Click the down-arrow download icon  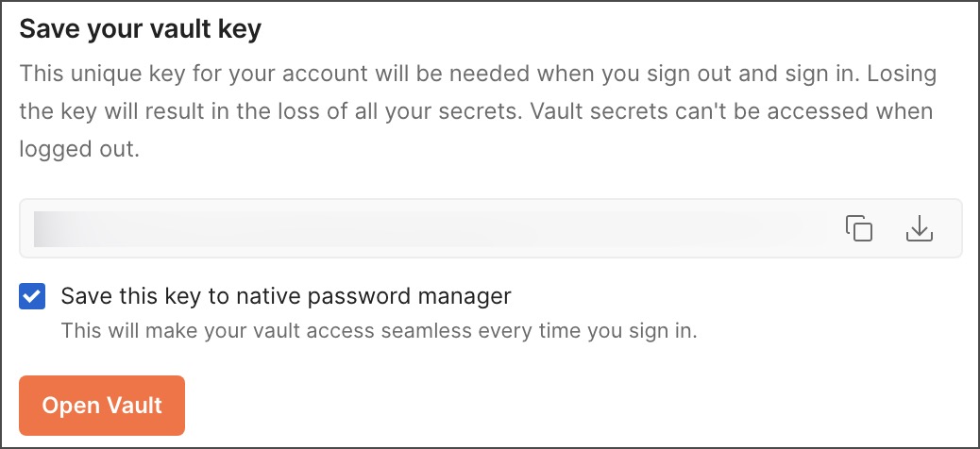tap(919, 228)
